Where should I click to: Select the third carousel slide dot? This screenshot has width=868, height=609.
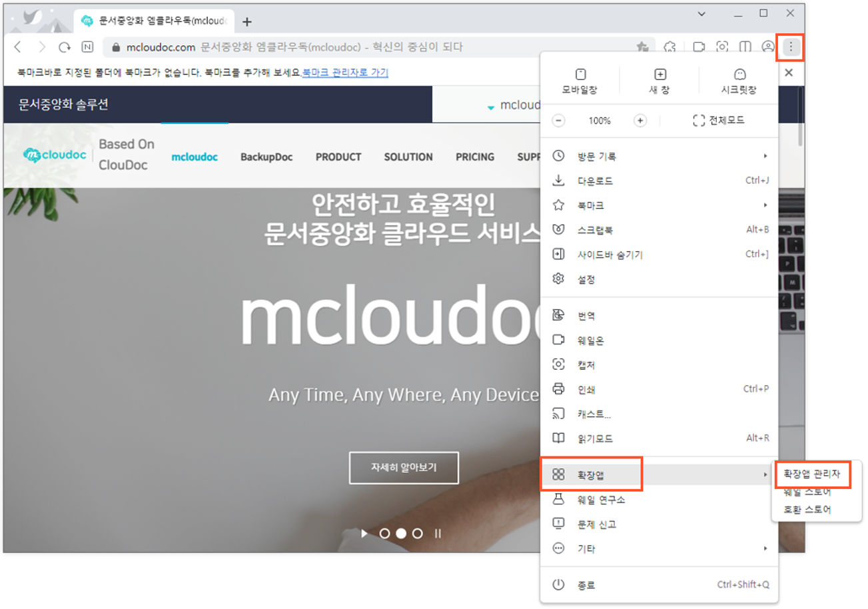[418, 533]
